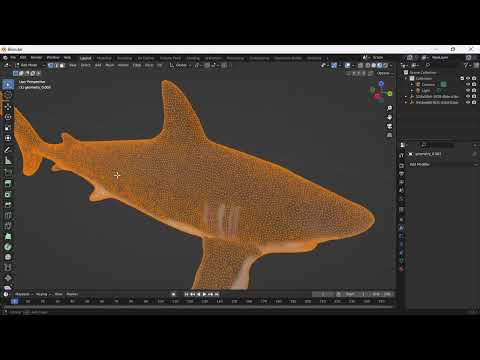Click the play animation button
This screenshot has height=360, width=480.
click(x=205, y=294)
